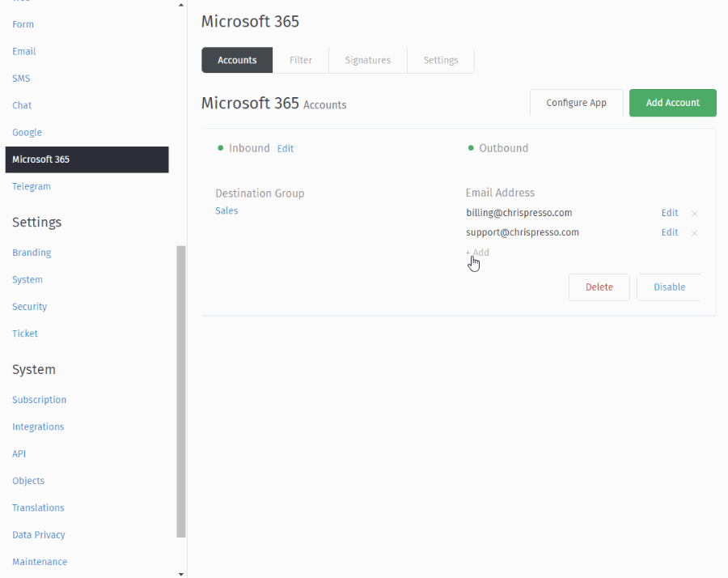
Task: Open SMS channel in sidebar
Action: [x=21, y=78]
